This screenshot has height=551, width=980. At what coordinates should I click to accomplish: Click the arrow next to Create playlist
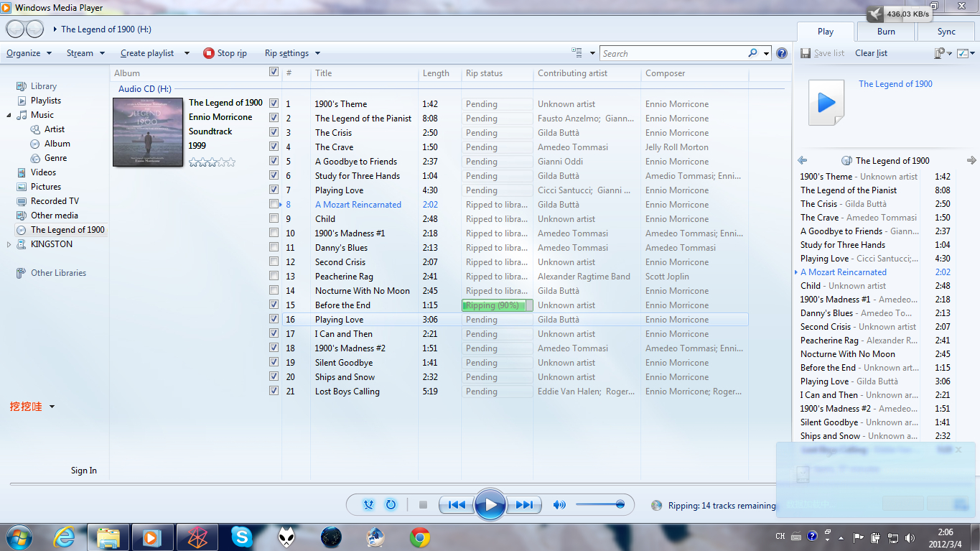pyautogui.click(x=187, y=53)
